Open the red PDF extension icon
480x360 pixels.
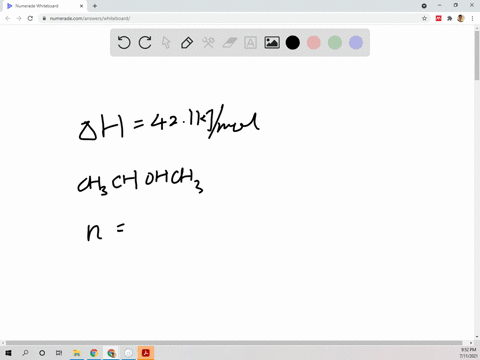[x=439, y=18]
